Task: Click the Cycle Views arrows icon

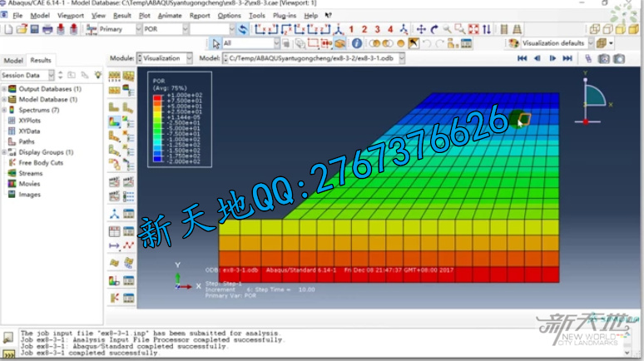Action: coord(487,29)
